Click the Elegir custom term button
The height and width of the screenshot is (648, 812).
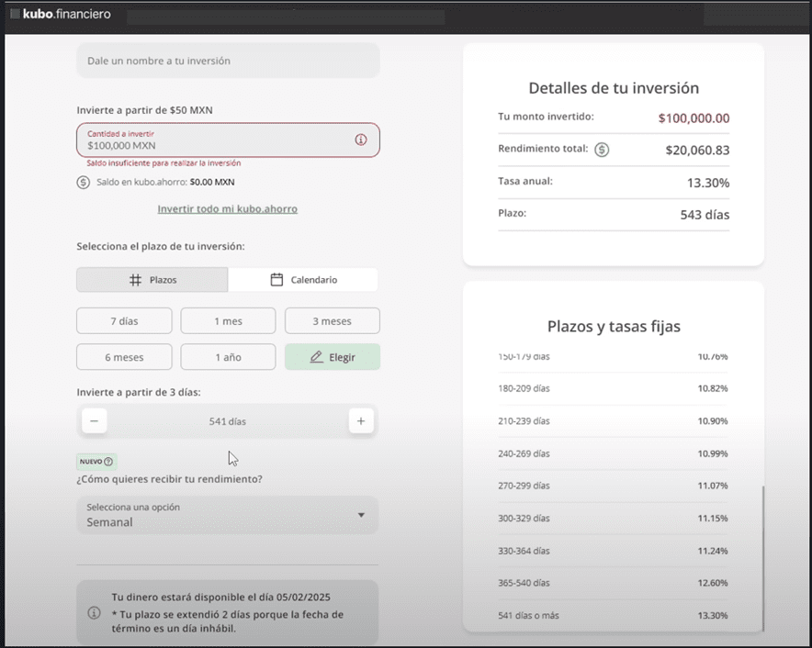332,357
